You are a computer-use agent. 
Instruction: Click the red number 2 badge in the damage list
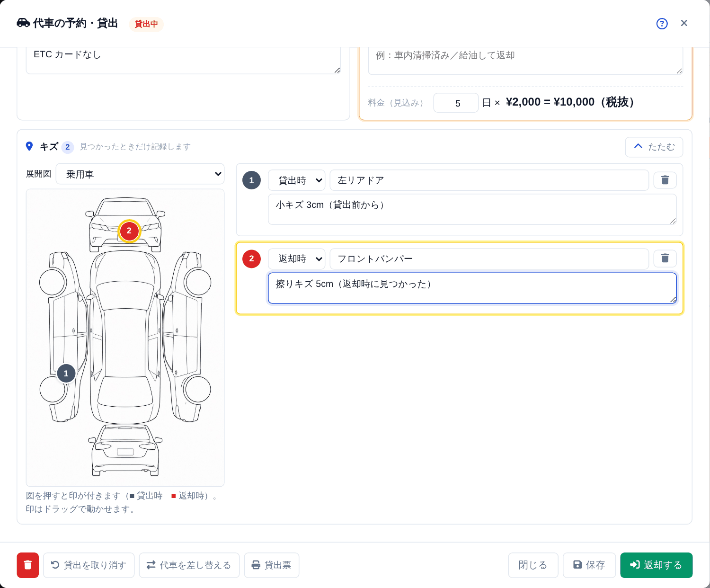[251, 259]
